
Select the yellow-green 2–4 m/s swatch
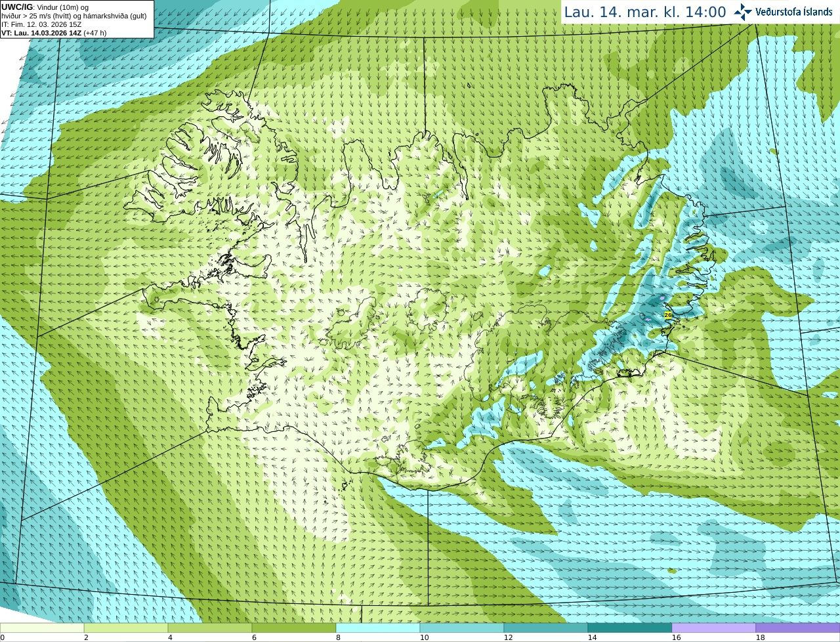click(126, 628)
